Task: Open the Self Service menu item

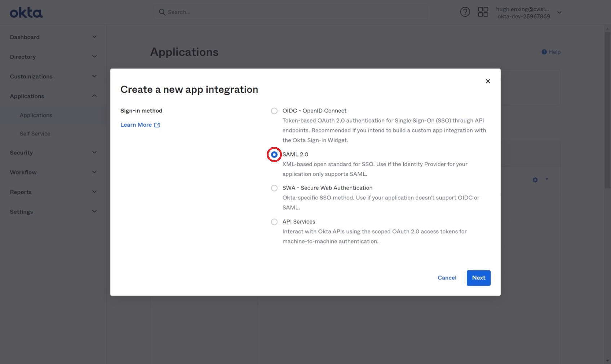Action: [35, 134]
